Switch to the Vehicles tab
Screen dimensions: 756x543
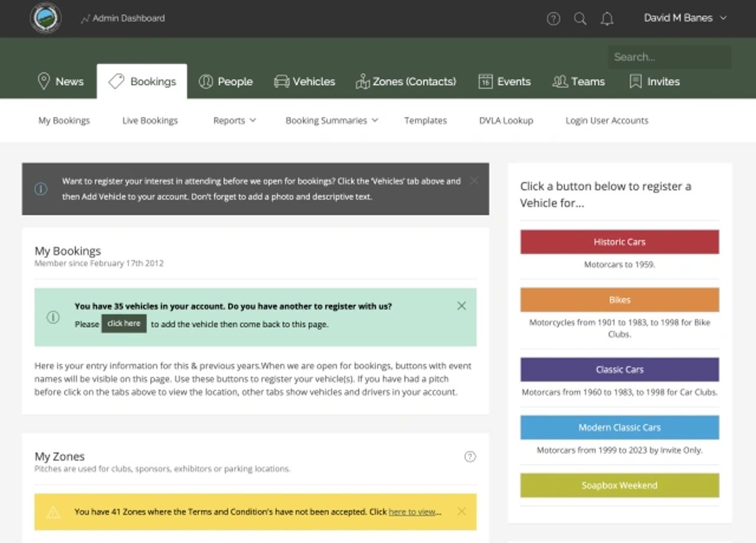click(305, 82)
